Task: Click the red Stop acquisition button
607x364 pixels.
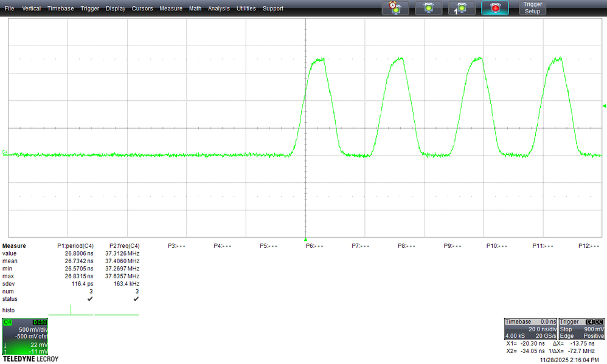Action: pyautogui.click(x=494, y=8)
